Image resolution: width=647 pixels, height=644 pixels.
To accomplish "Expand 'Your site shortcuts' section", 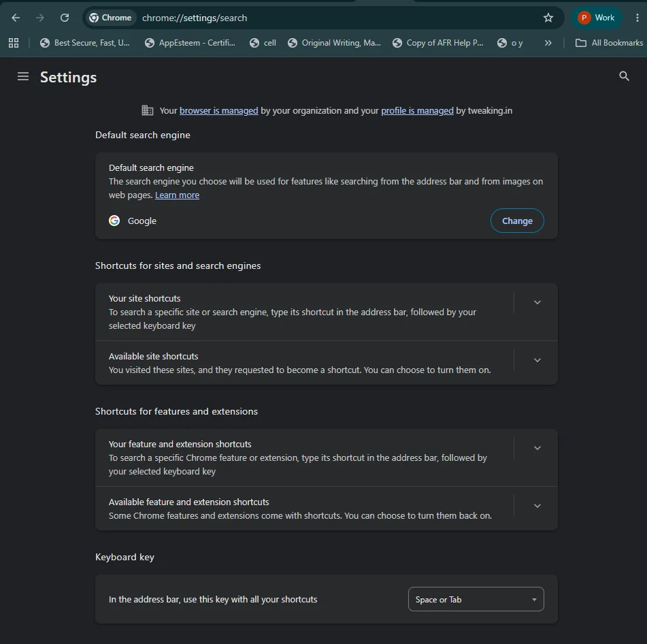I will pos(537,302).
